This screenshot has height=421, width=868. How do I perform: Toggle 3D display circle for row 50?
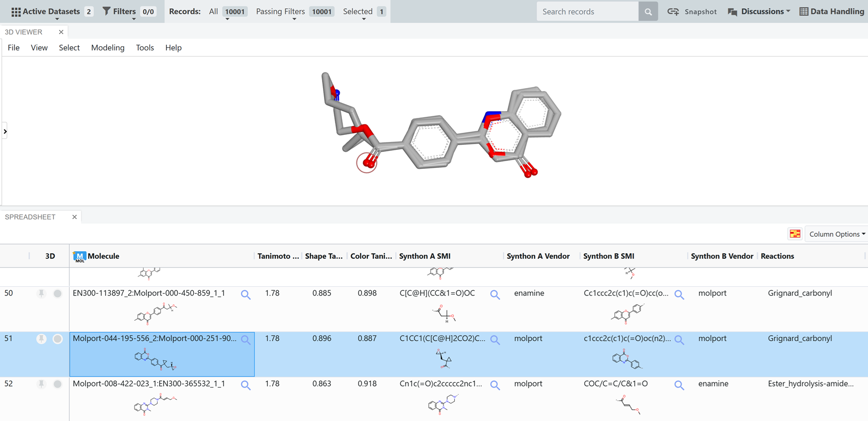tap(58, 293)
